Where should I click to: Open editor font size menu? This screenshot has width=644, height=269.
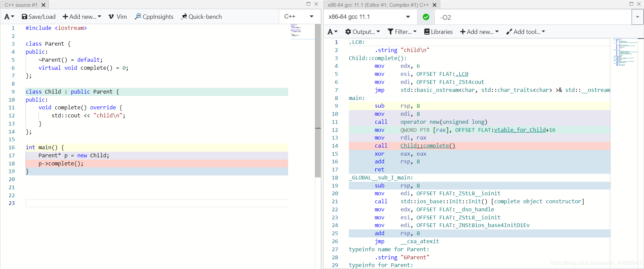click(9, 17)
